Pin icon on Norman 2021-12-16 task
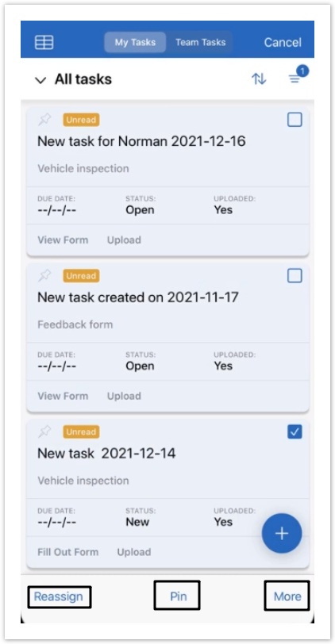 coord(44,120)
